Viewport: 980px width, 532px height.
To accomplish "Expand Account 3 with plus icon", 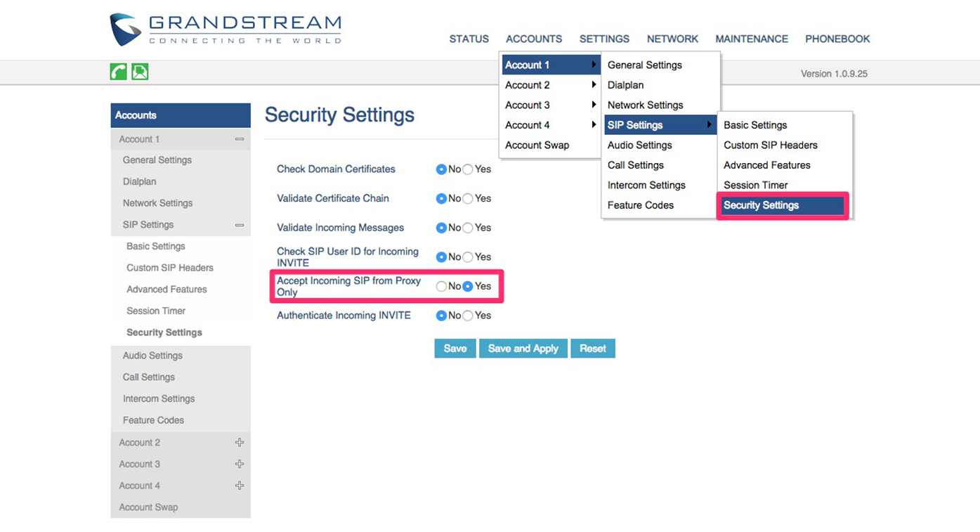I will coord(240,465).
